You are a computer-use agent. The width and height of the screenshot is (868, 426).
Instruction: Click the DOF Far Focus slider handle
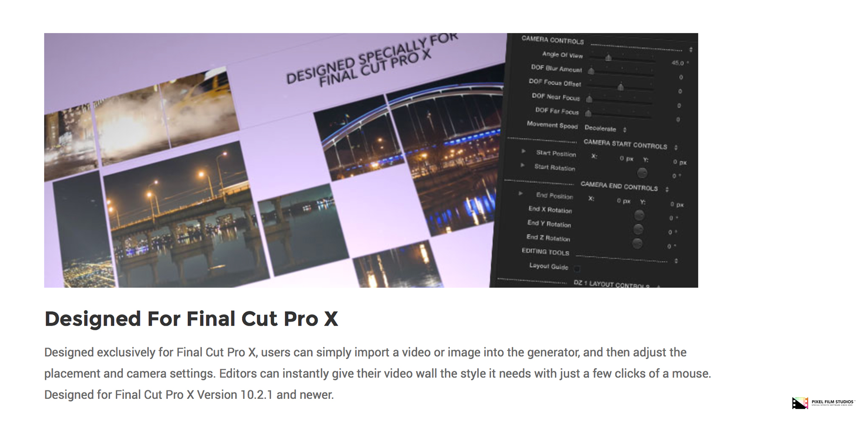click(588, 113)
